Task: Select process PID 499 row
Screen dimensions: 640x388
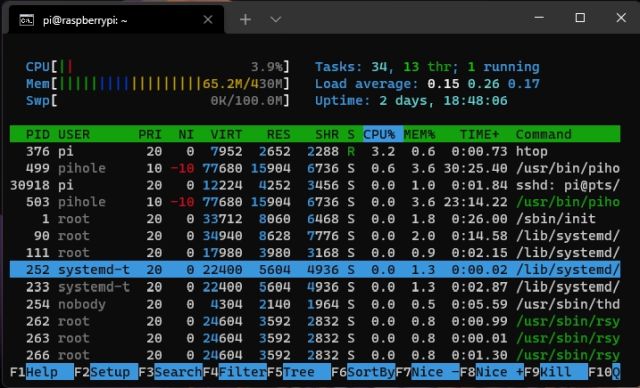Action: pyautogui.click(x=315, y=168)
